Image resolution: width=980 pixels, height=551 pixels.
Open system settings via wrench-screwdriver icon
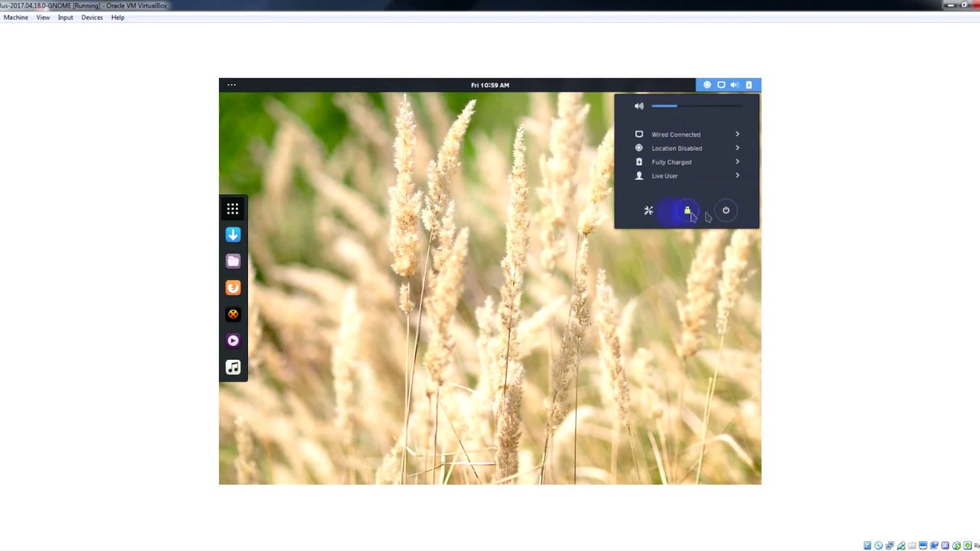(x=648, y=210)
